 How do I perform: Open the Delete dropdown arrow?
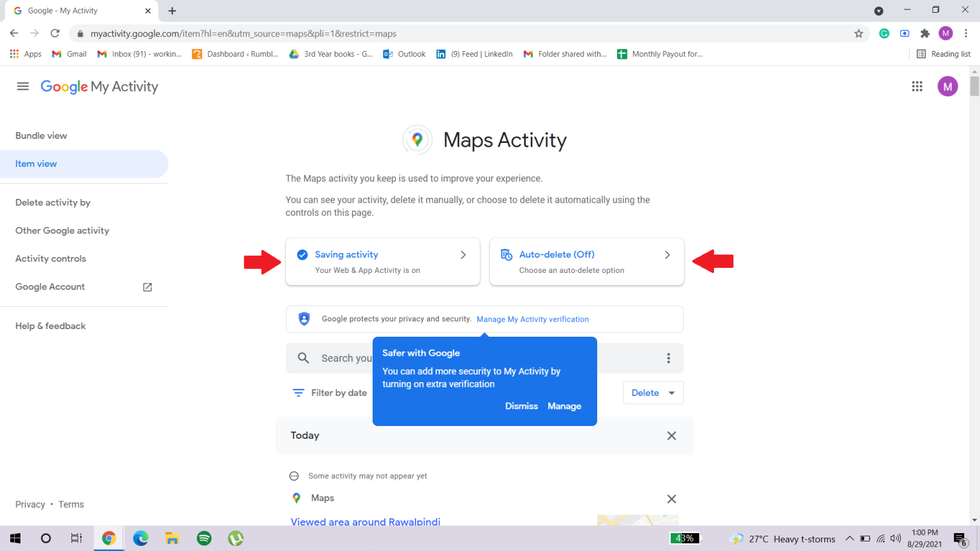pyautogui.click(x=671, y=392)
